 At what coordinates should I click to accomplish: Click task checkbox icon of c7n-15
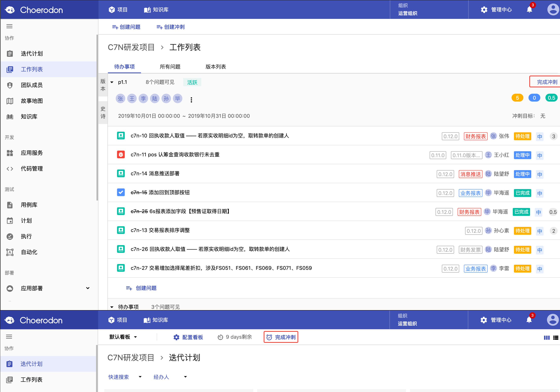[121, 192]
